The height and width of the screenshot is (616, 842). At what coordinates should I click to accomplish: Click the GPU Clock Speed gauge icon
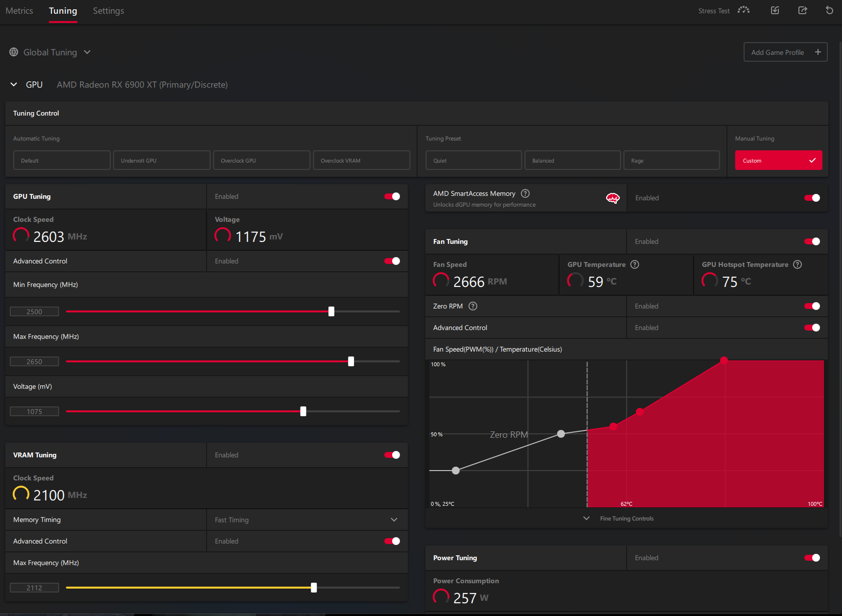point(21,236)
